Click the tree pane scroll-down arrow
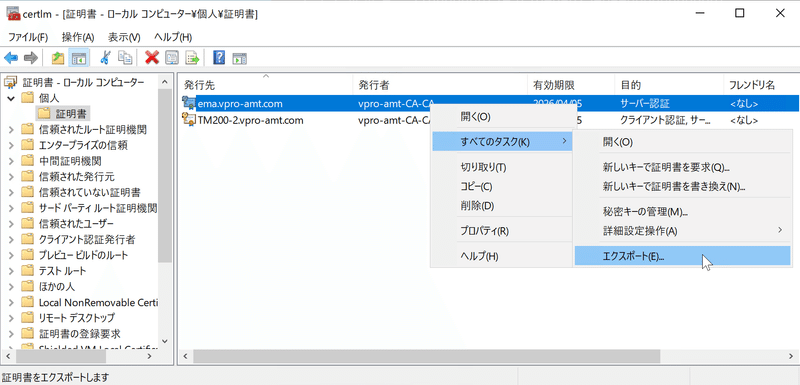The width and height of the screenshot is (800, 385). click(x=165, y=341)
